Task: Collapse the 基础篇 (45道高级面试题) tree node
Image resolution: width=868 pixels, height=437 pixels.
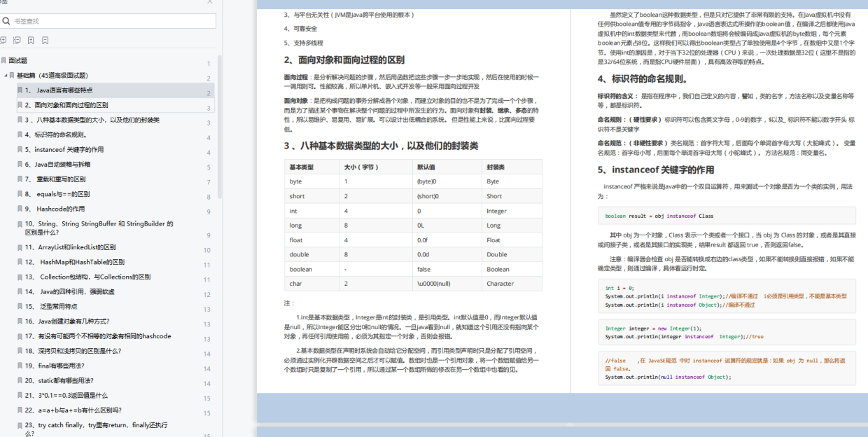Action: pos(6,76)
